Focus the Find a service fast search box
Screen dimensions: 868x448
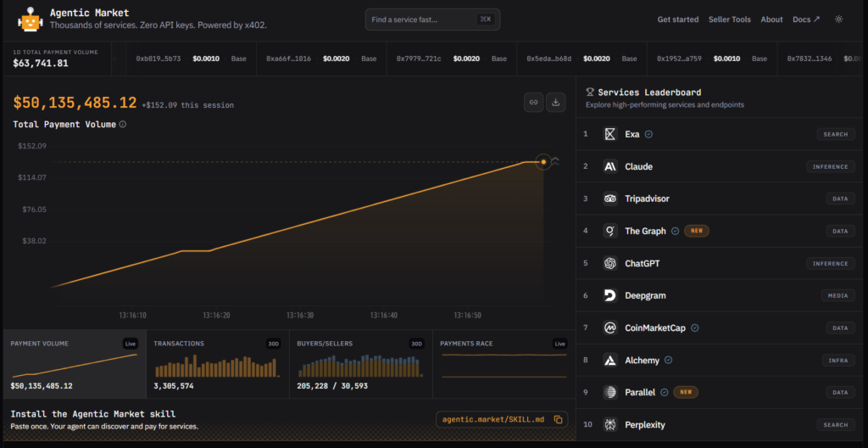(x=432, y=20)
